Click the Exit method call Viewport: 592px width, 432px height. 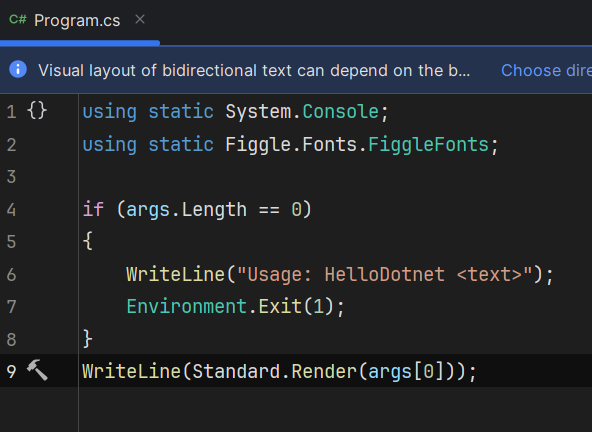(x=280, y=306)
